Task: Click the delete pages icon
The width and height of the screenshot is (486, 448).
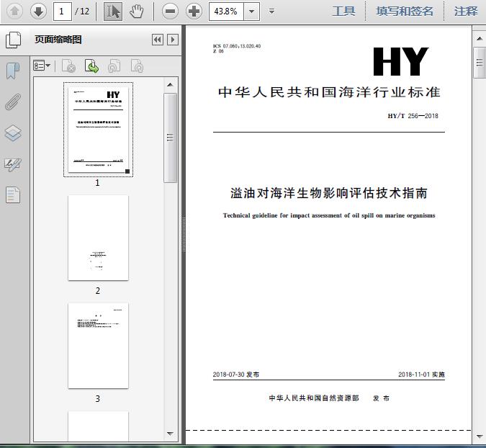Action: 69,66
